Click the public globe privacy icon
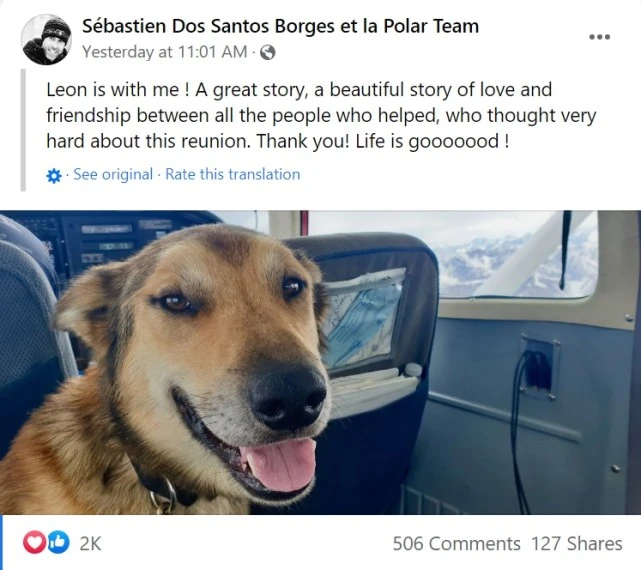 tap(267, 52)
